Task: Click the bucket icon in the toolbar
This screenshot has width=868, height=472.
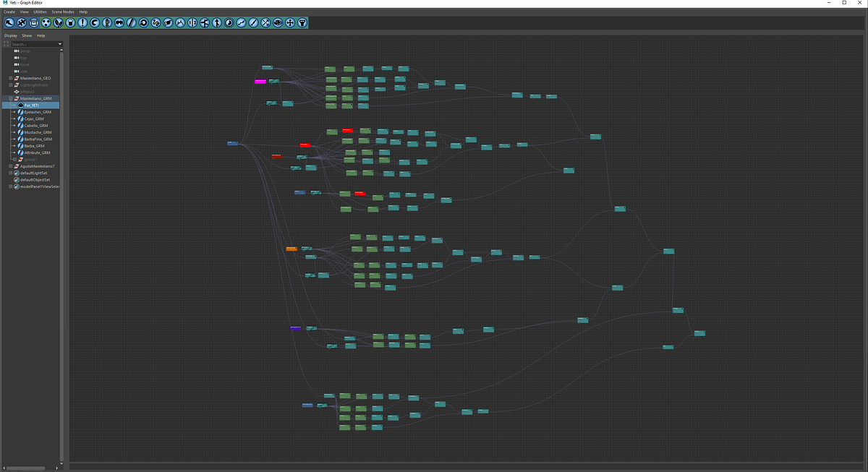Action: coord(71,23)
